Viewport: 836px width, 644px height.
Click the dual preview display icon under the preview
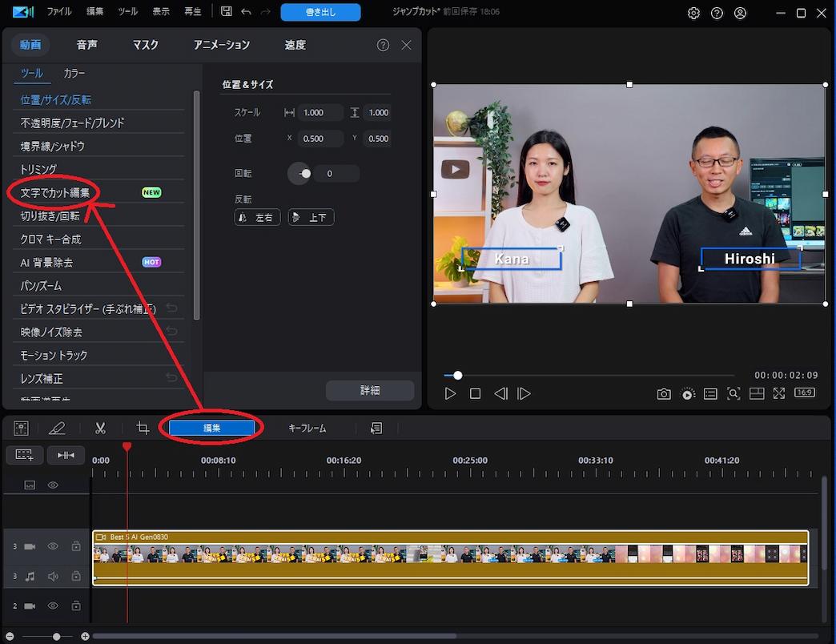coord(757,393)
